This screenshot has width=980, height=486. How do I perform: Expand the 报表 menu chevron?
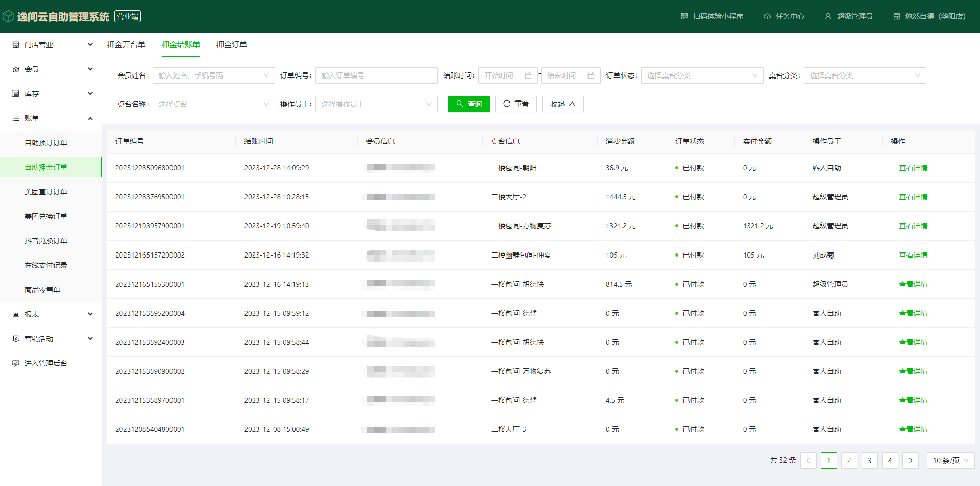tap(90, 314)
